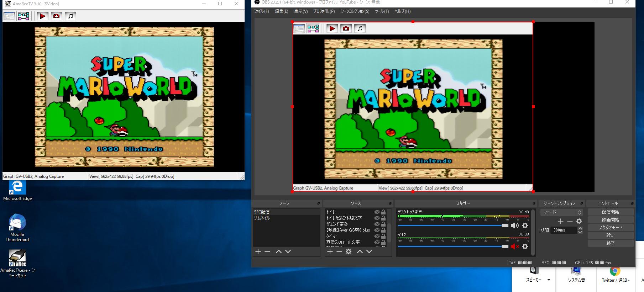
Task: Open the 表示(V) menu
Action: click(301, 11)
